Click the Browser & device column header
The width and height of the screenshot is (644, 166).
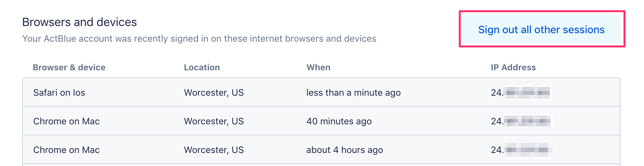69,67
